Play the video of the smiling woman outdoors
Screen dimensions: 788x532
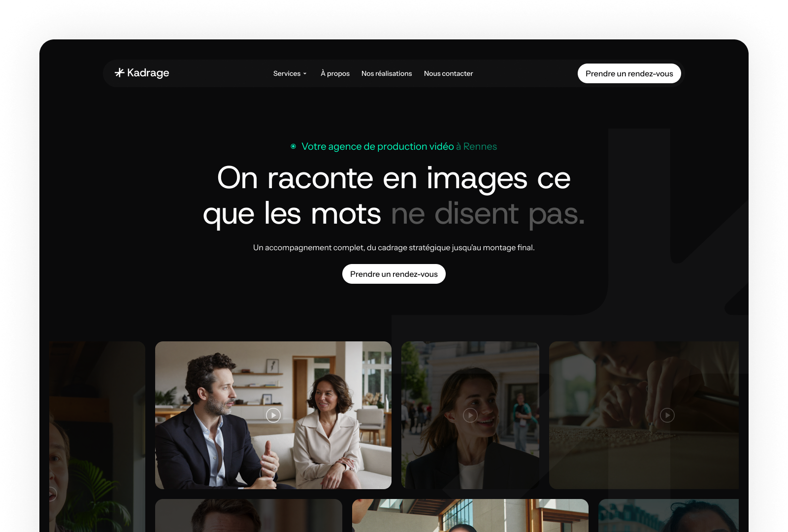click(470, 415)
